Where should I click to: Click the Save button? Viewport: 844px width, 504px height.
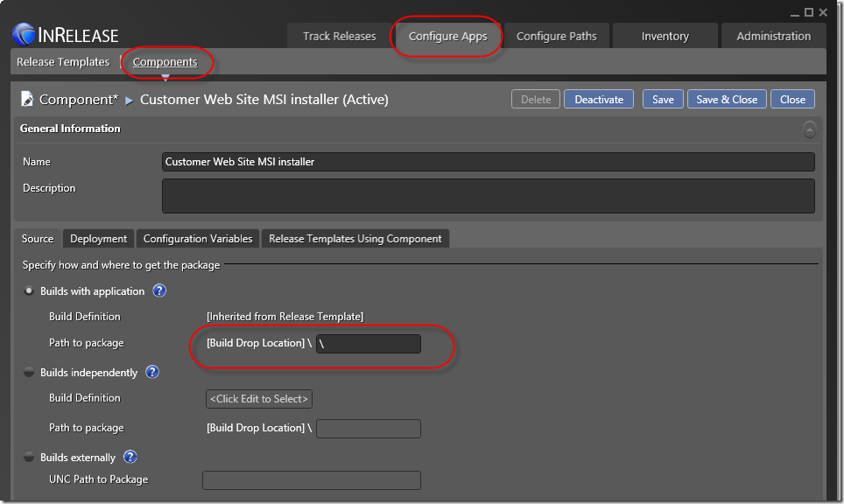pyautogui.click(x=663, y=100)
